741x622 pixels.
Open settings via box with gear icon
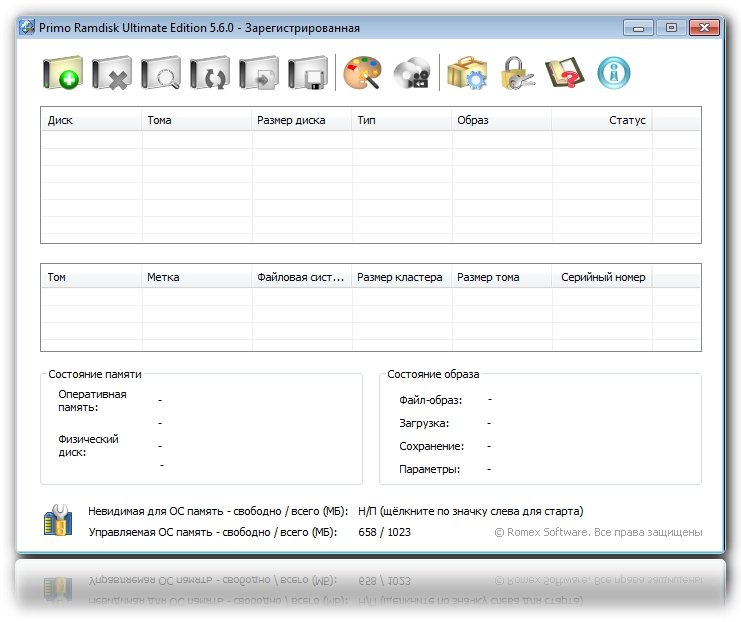pos(466,74)
